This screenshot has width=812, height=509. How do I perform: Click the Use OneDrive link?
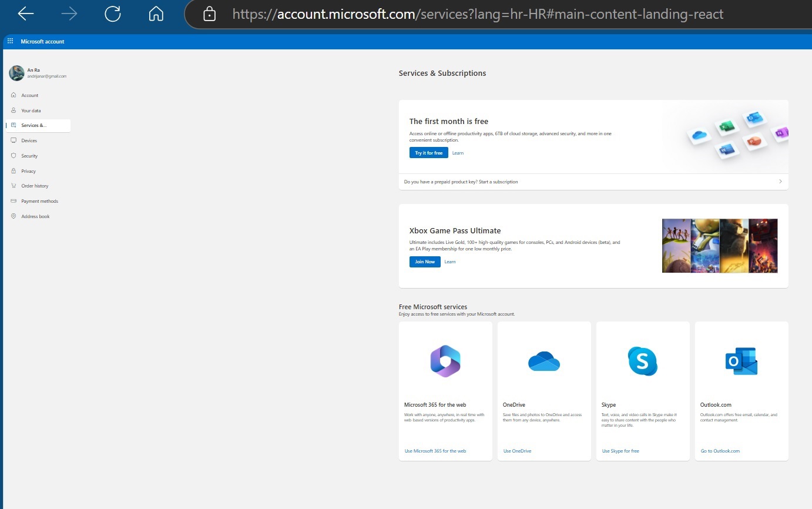(x=517, y=451)
